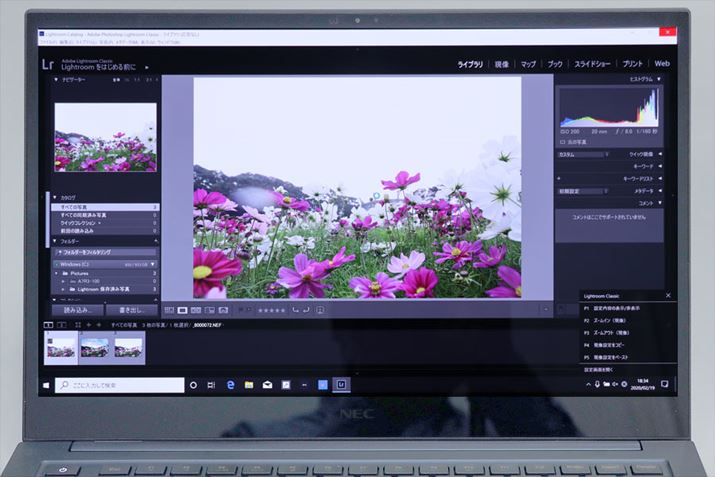Switch to Loupe view in toolbar
Screen dimensions: 715x477
point(182,310)
